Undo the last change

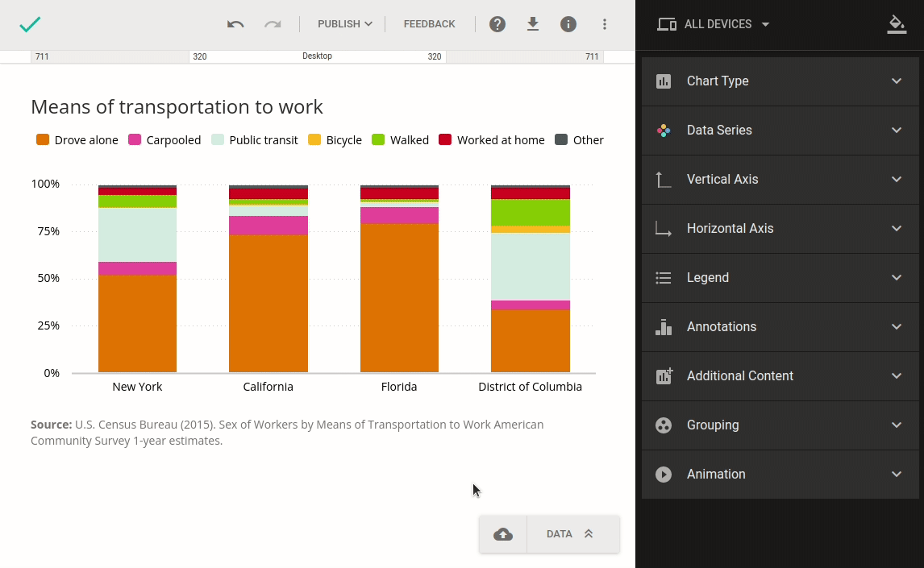[x=235, y=24]
